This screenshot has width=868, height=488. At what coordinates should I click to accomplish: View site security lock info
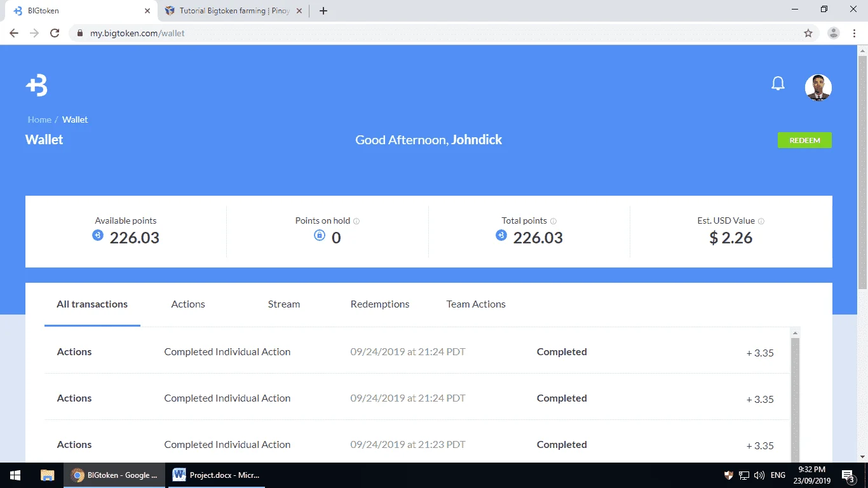coord(79,33)
